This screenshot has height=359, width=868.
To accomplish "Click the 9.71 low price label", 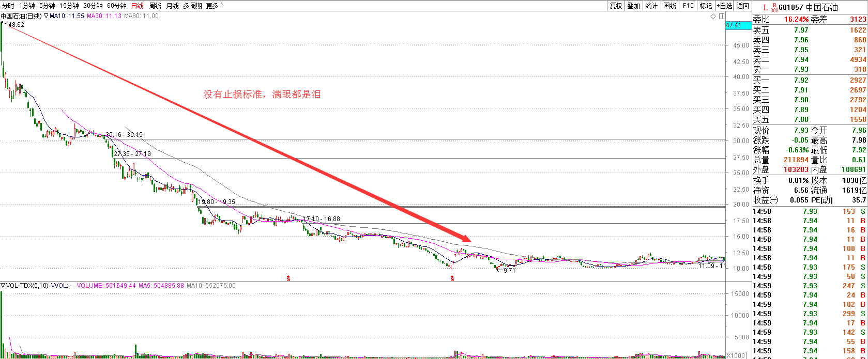I will point(509,271).
